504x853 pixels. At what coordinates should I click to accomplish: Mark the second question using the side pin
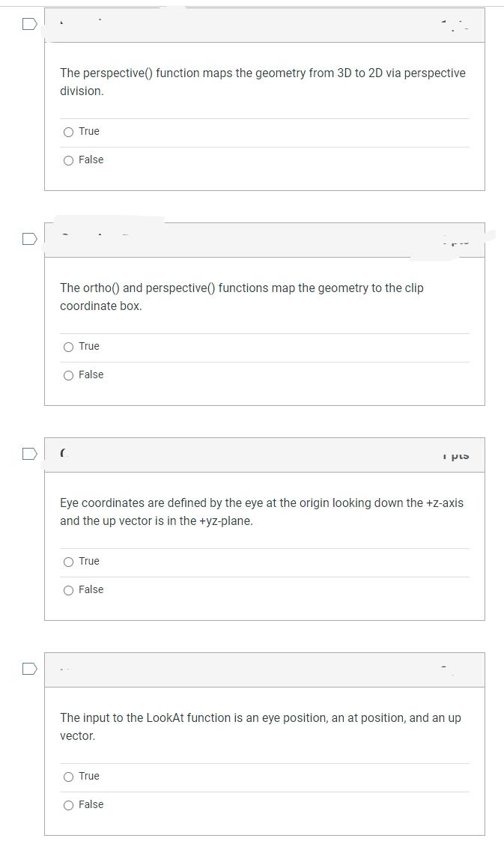tap(28, 238)
